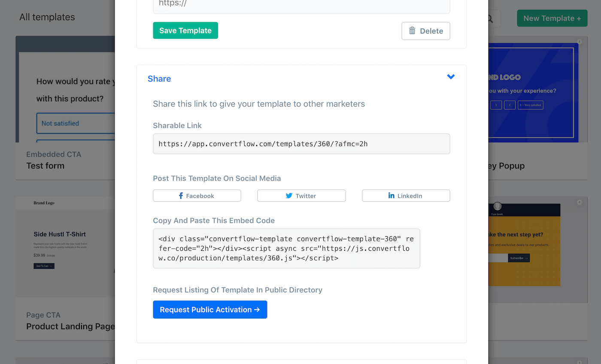Collapse the Share section chevron

point(451,77)
